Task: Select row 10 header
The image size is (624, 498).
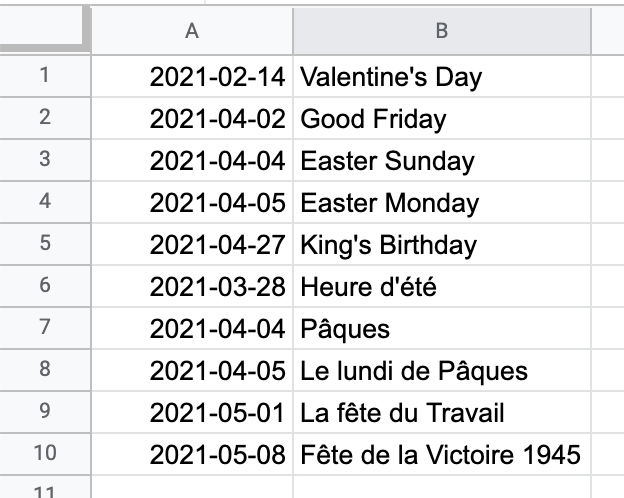Action: pyautogui.click(x=45, y=453)
